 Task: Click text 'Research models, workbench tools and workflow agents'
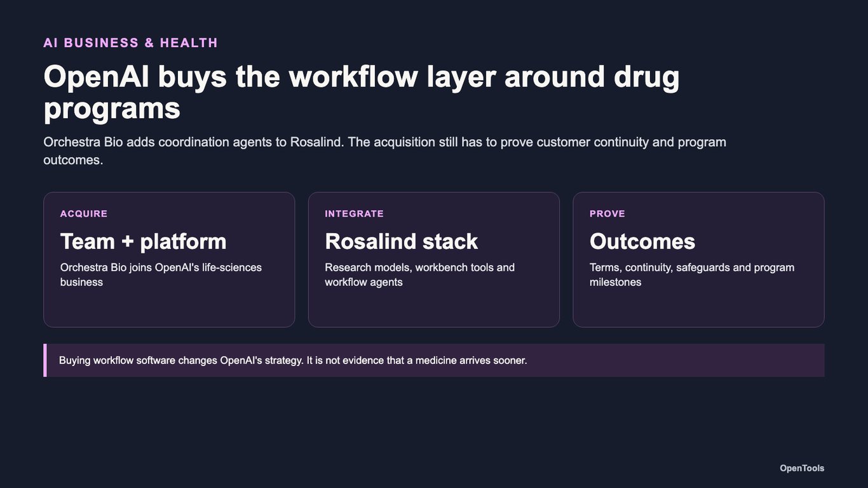pos(420,274)
